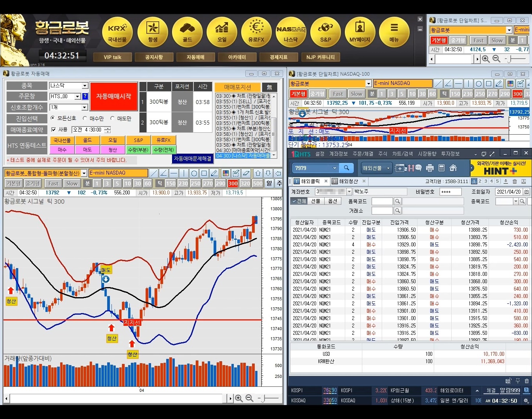Open the 항셍 round gold icon
Image resolution: width=532 pixels, height=419 pixels.
click(153, 32)
